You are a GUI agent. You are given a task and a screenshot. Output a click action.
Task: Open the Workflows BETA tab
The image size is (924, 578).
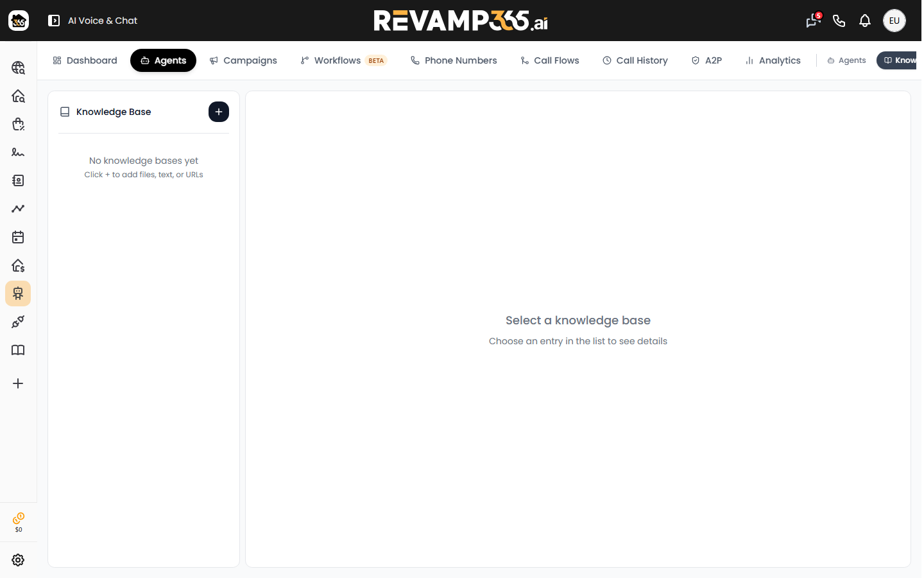pyautogui.click(x=343, y=60)
